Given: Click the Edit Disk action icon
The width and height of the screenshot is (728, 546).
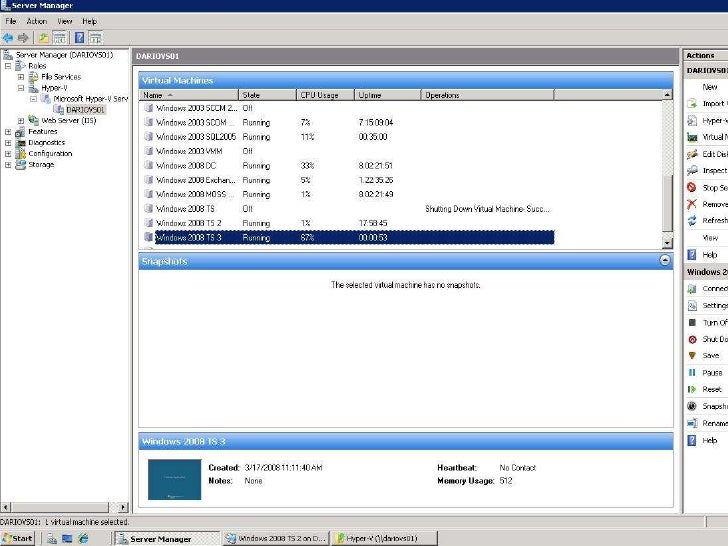Looking at the screenshot, I should click(692, 154).
